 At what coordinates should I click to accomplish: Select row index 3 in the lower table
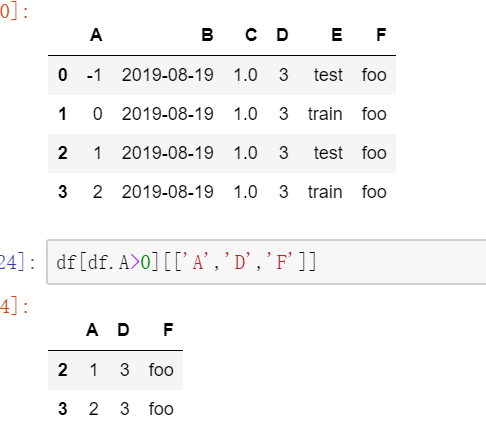[x=63, y=409]
